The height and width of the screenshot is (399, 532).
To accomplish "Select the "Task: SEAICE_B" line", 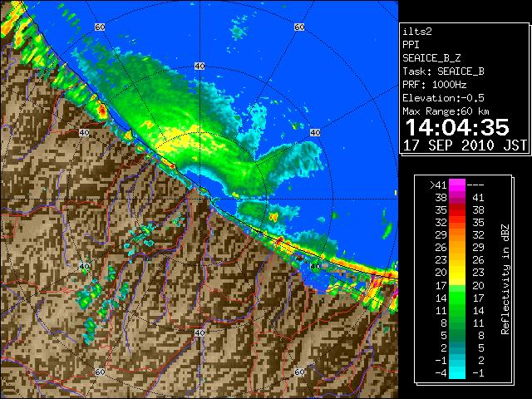I will pyautogui.click(x=443, y=71).
